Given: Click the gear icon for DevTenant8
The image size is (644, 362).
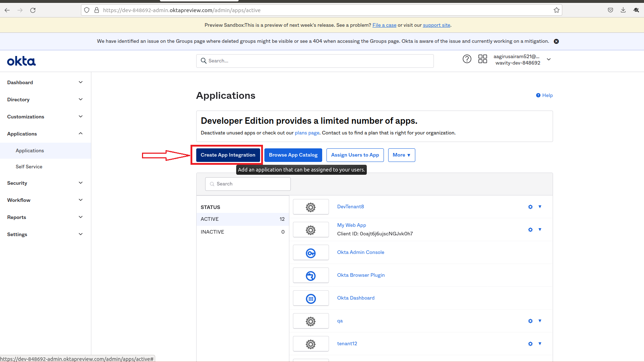Looking at the screenshot, I should point(530,207).
